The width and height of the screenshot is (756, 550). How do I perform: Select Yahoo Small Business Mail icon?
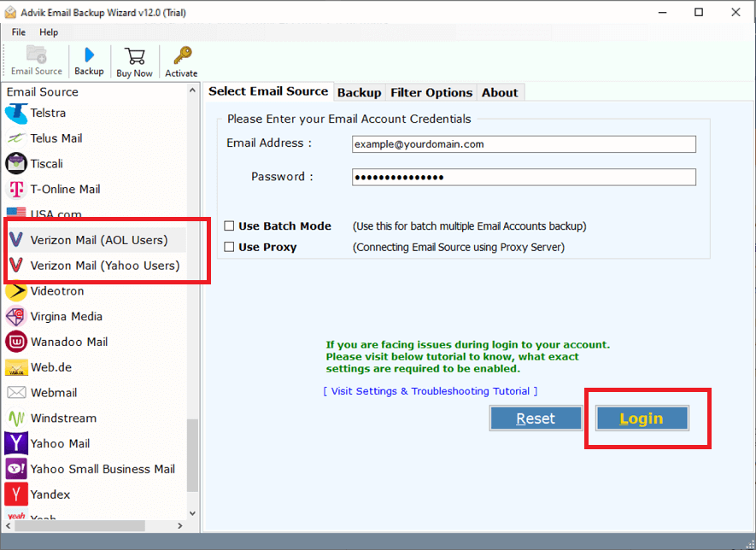point(16,469)
